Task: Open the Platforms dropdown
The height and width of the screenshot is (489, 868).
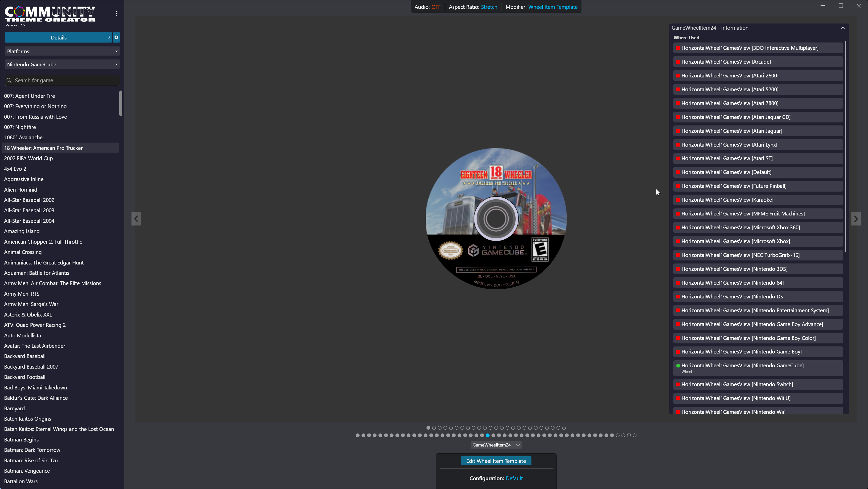Action: 62,51
